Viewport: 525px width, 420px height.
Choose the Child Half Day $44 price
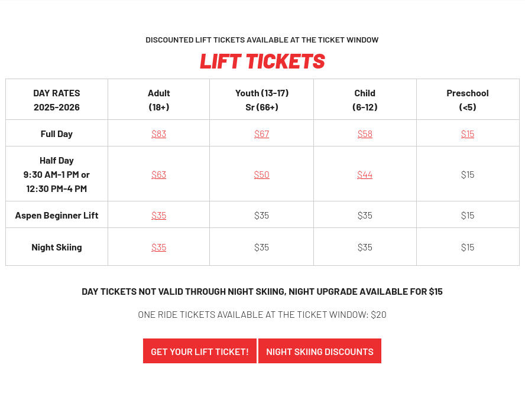click(365, 175)
